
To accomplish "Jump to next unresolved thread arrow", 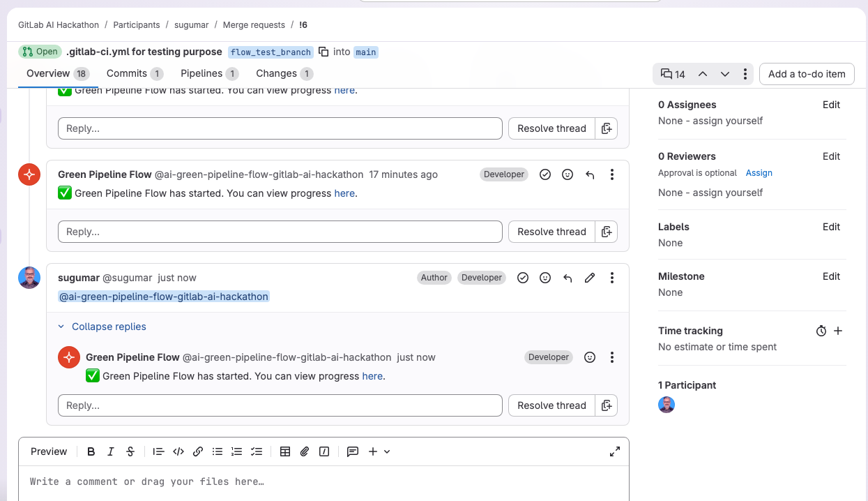I will coord(725,74).
